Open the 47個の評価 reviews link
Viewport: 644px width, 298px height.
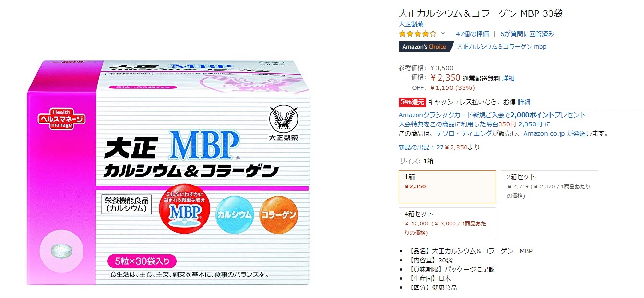click(472, 34)
